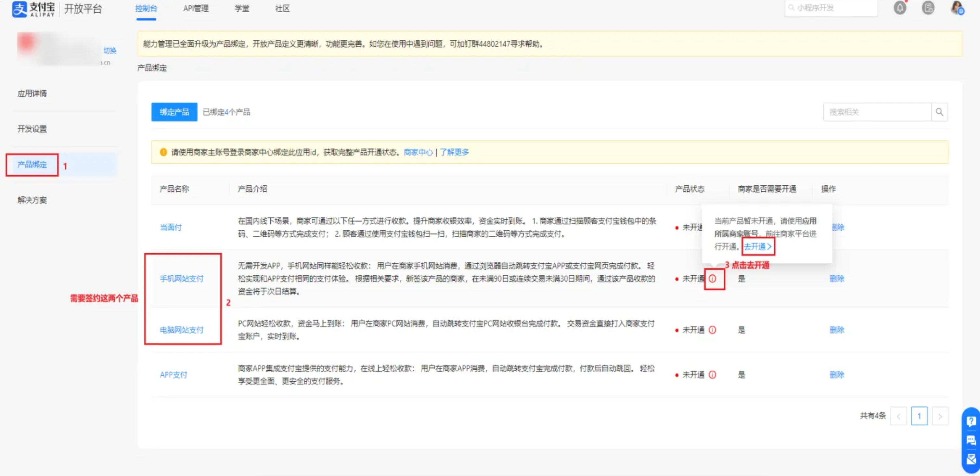Image resolution: width=980 pixels, height=476 pixels.
Task: Click info icon beside 手机网站支付 status
Action: tap(712, 279)
